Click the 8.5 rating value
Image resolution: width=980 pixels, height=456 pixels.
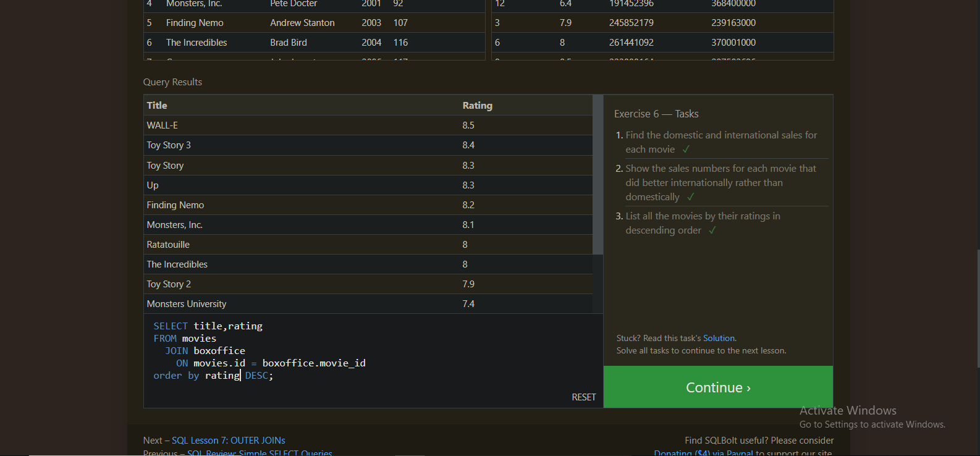468,125
